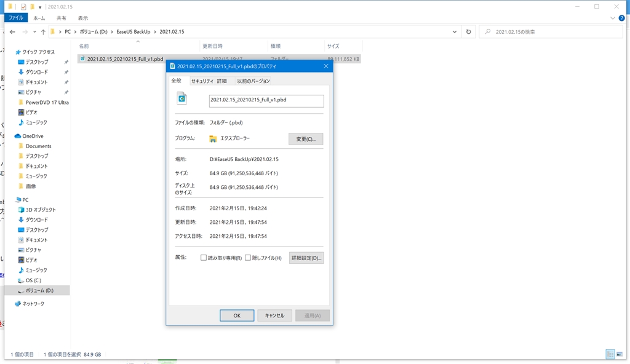Click the Up directory arrow
Screen dimensions: 630x364
coord(43,32)
